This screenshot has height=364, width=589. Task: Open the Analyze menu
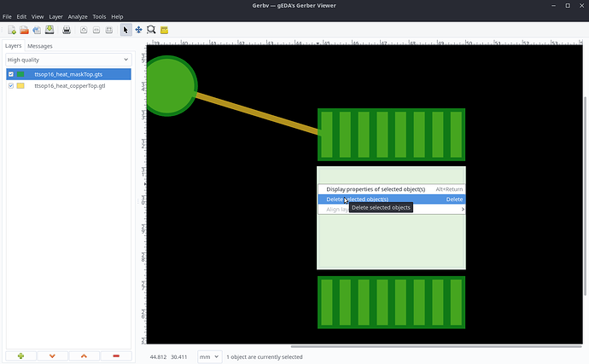pos(78,16)
